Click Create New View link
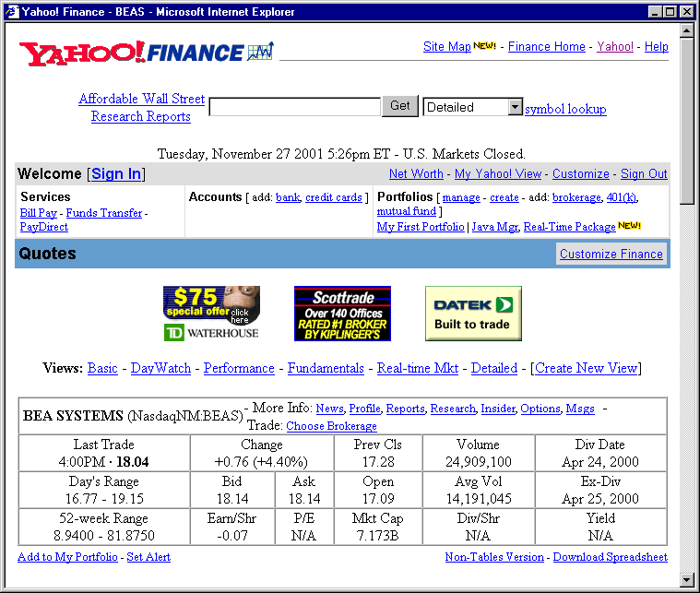The height and width of the screenshot is (593, 700). click(x=586, y=368)
